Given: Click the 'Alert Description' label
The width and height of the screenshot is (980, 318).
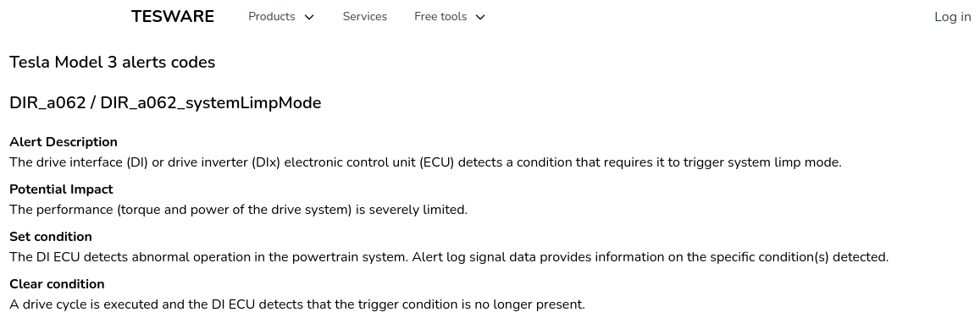Looking at the screenshot, I should point(64,142).
